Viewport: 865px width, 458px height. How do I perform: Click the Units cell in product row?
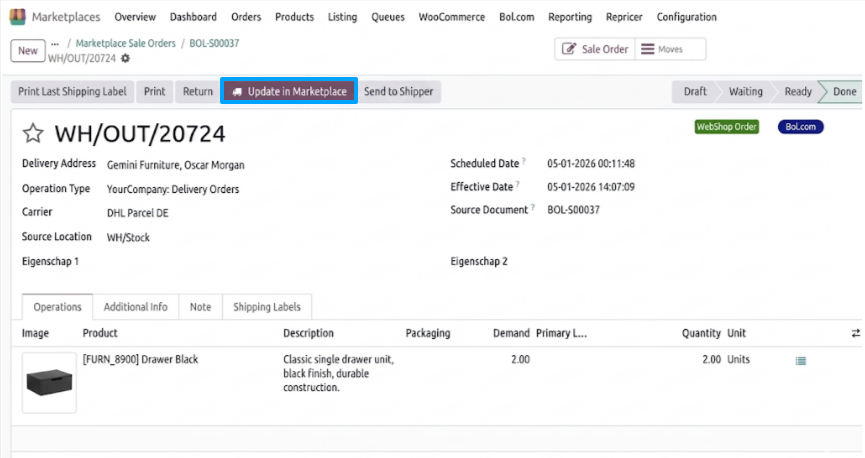coord(738,360)
